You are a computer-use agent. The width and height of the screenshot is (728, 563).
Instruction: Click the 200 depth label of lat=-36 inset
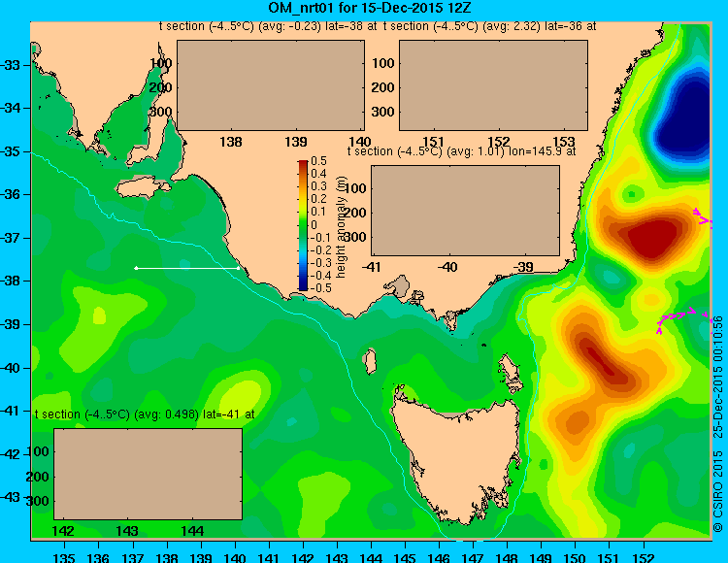tap(382, 87)
